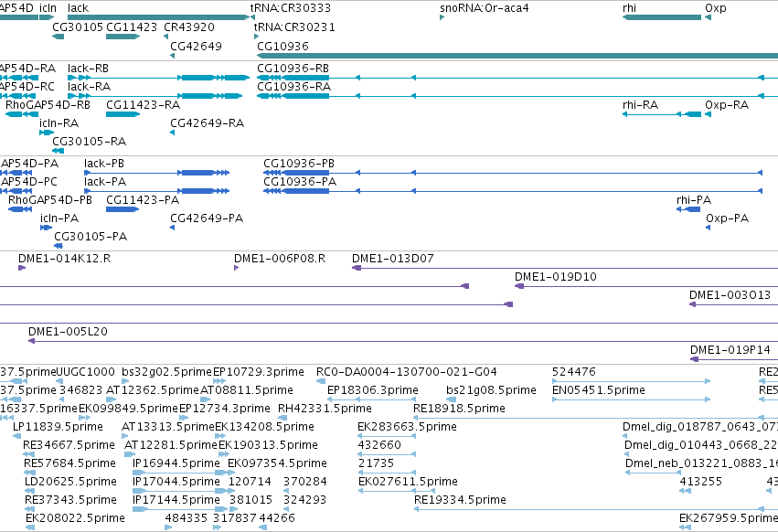Select the Oxp gene label
778x532 pixels.
pyautogui.click(x=716, y=8)
